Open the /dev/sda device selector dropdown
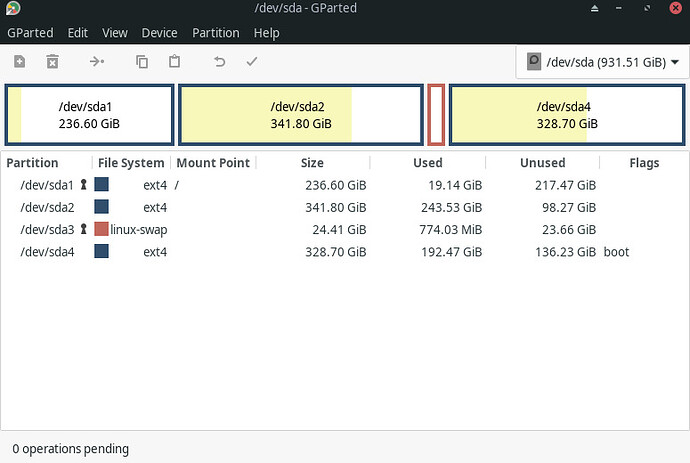Image resolution: width=690 pixels, height=463 pixels. click(602, 62)
